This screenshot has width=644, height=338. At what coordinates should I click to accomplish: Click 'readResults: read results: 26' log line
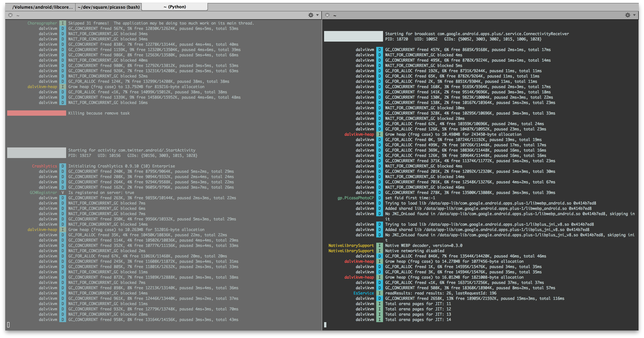(441, 293)
